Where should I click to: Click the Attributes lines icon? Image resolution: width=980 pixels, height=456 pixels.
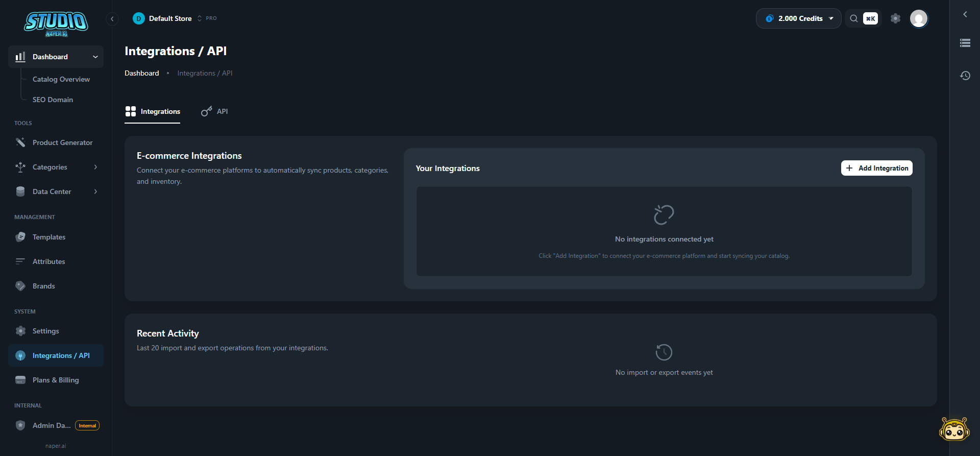coord(20,261)
